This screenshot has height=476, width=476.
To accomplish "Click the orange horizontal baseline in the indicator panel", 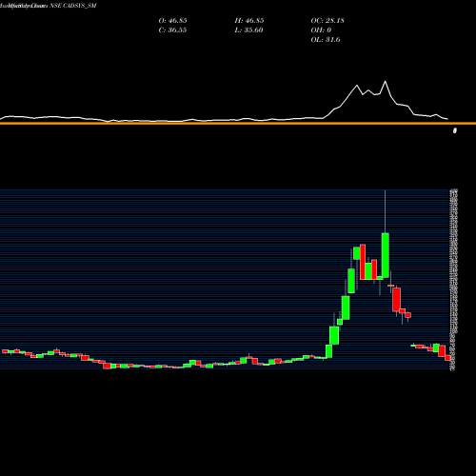I will (x=238, y=123).
